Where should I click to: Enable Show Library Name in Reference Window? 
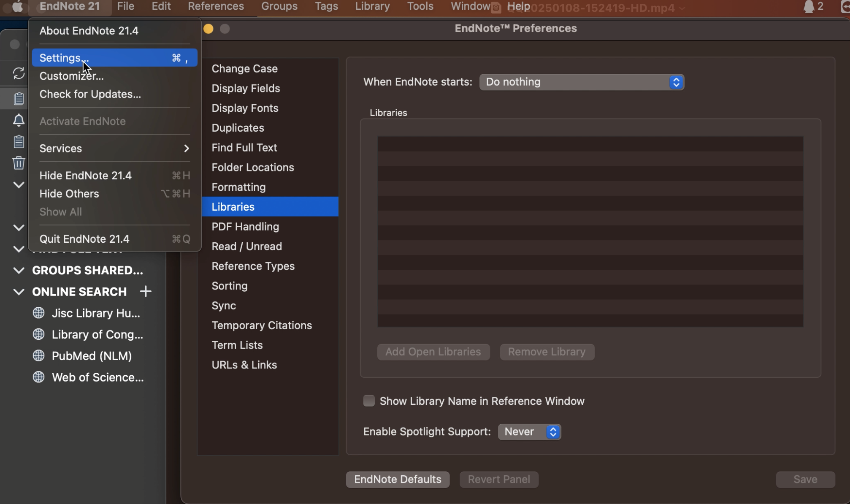pos(369,401)
